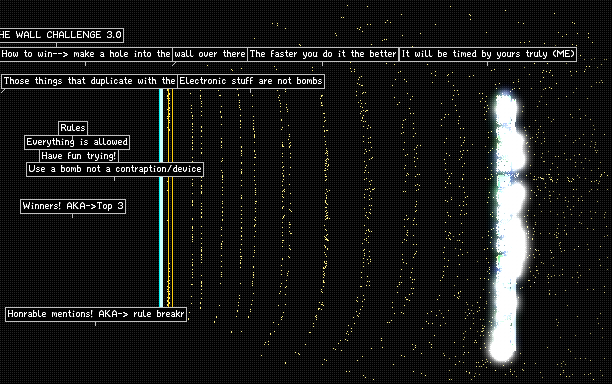Select the 'How to win' sign
Viewport: 612px width, 384px height.
86,54
